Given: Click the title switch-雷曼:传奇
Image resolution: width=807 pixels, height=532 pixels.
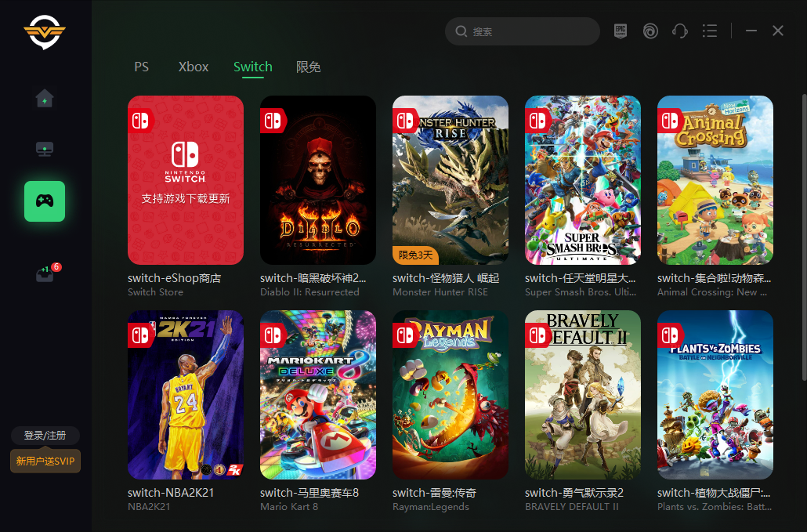Looking at the screenshot, I should point(434,493).
